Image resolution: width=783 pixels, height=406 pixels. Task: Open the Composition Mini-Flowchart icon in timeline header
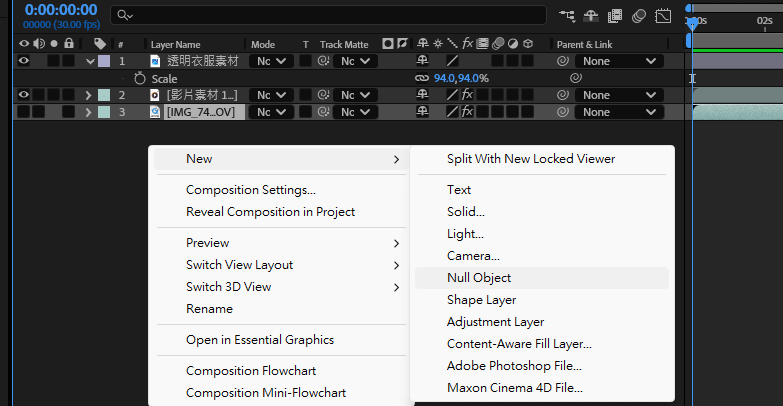[569, 15]
